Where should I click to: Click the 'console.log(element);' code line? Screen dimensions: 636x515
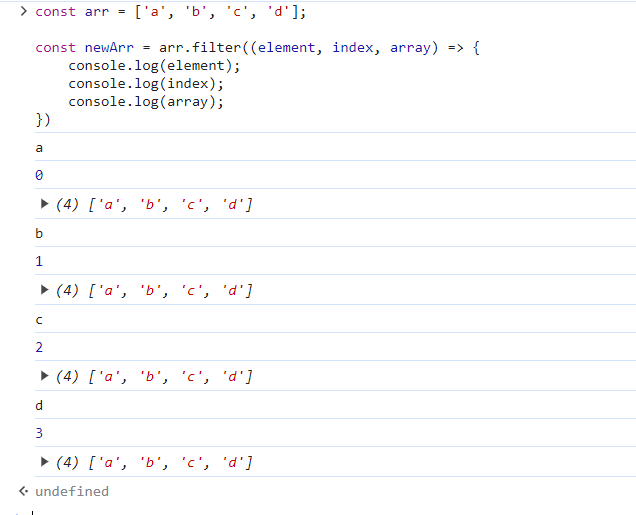[154, 66]
